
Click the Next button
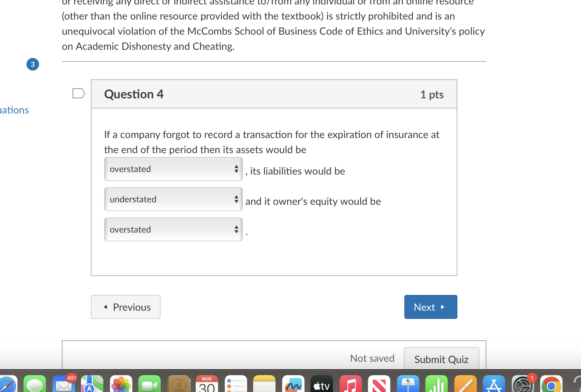[x=430, y=307]
